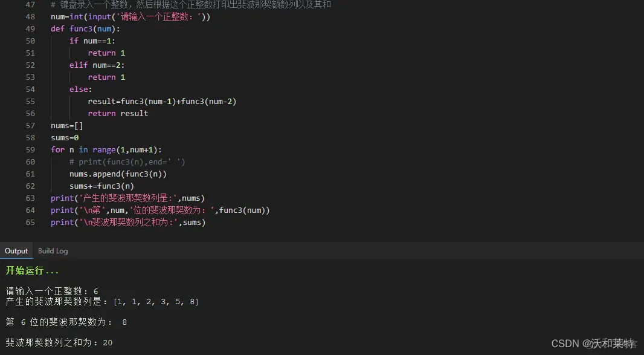The width and height of the screenshot is (644, 355).
Task: Click the 'sums=0' assignment line
Action: coord(65,137)
